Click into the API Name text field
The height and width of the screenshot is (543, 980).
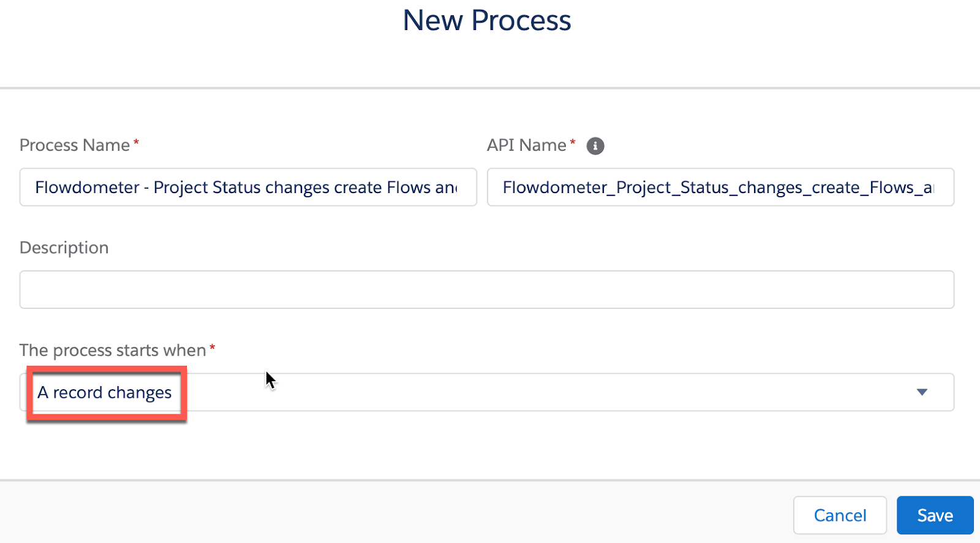[720, 188]
